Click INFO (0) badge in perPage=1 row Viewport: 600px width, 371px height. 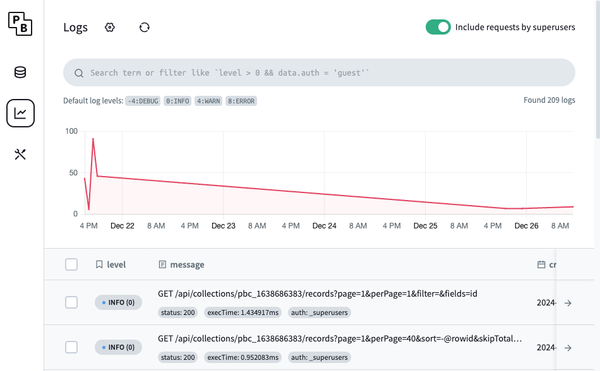tap(118, 303)
